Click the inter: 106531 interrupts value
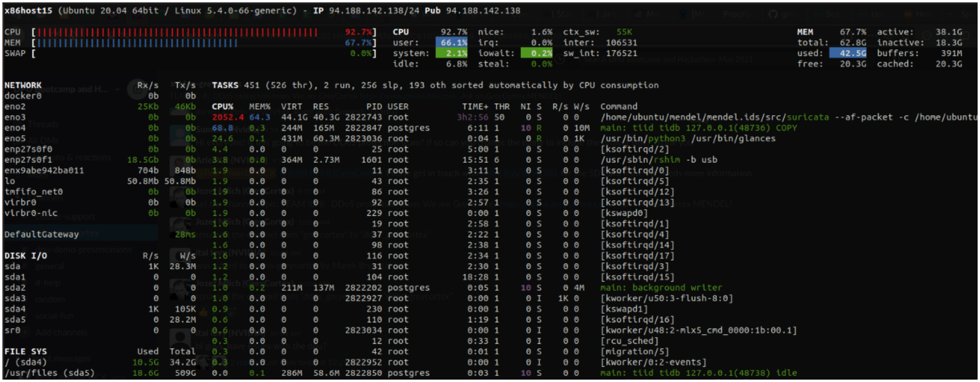The image size is (980, 382). click(x=621, y=42)
